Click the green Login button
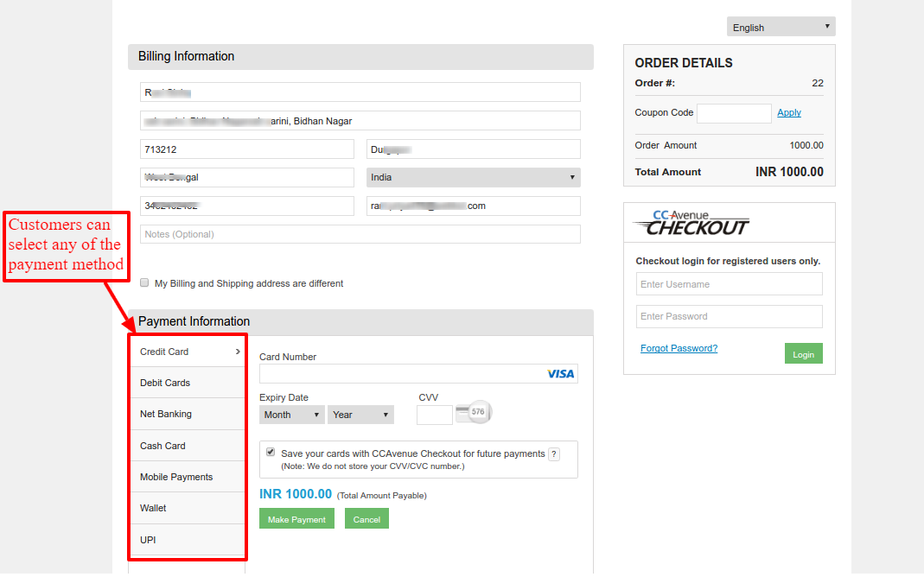The image size is (924, 577). (803, 353)
